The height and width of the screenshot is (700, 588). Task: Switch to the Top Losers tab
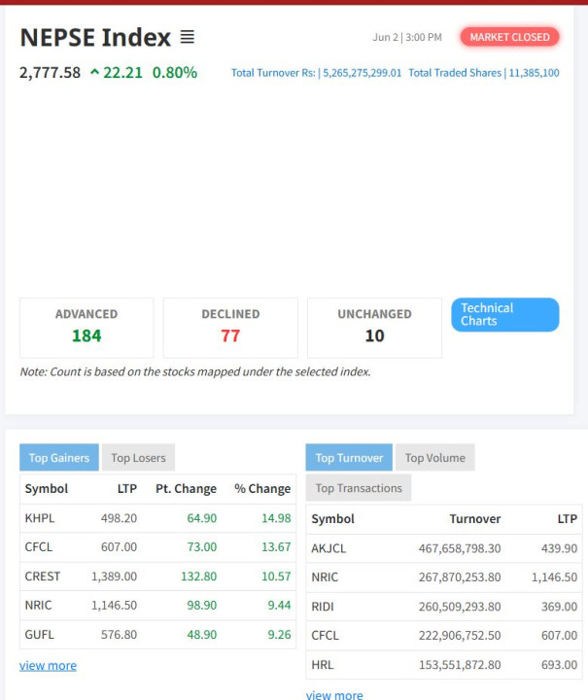point(138,458)
